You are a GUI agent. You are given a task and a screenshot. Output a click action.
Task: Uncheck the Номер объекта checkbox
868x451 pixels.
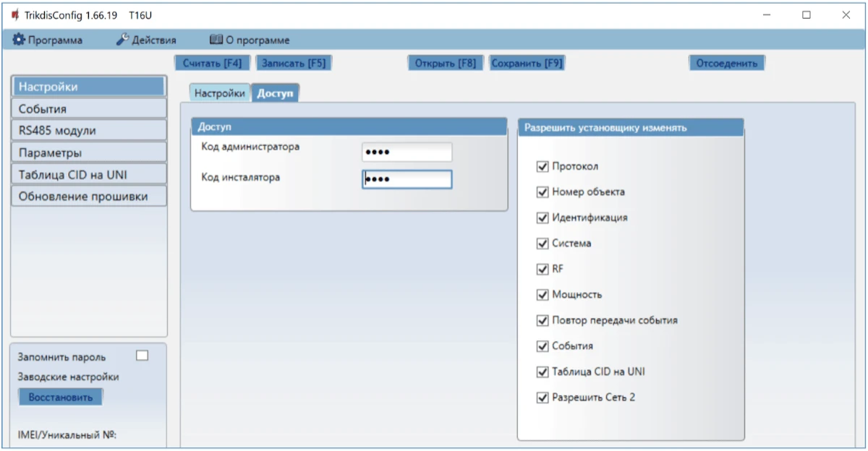[542, 192]
